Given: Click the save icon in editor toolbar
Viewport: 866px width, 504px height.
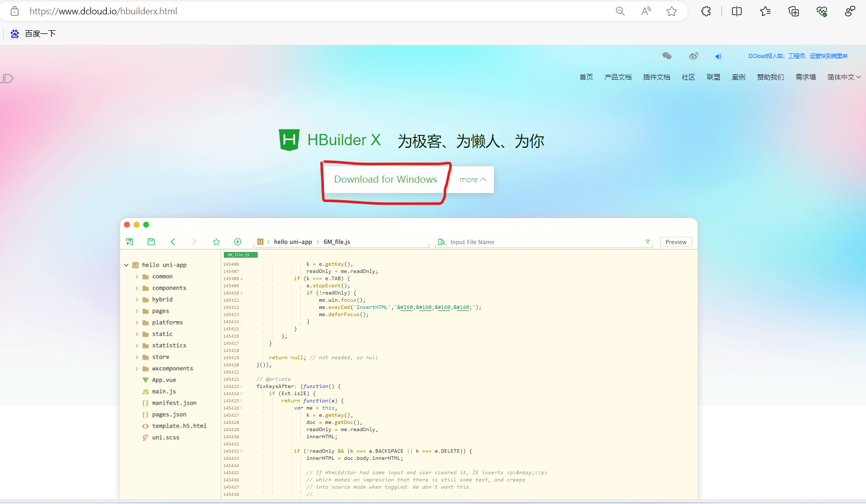Looking at the screenshot, I should click(x=151, y=242).
